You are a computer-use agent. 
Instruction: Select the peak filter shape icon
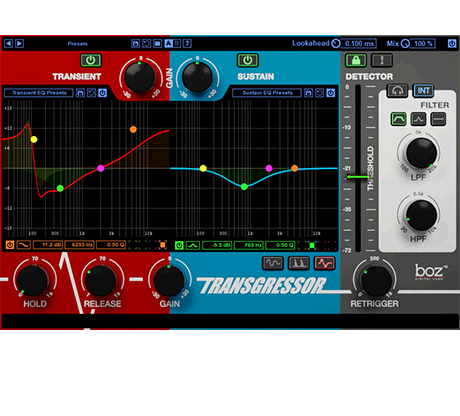point(418,119)
